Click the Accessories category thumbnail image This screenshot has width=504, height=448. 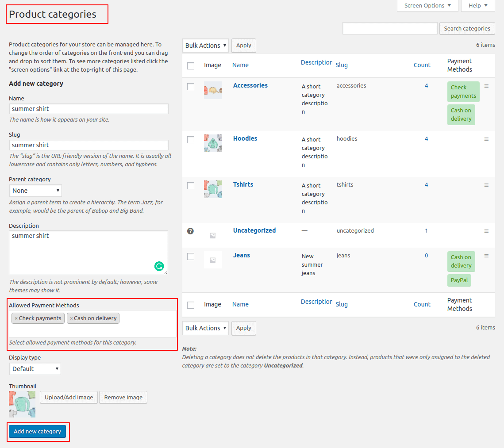pos(213,90)
